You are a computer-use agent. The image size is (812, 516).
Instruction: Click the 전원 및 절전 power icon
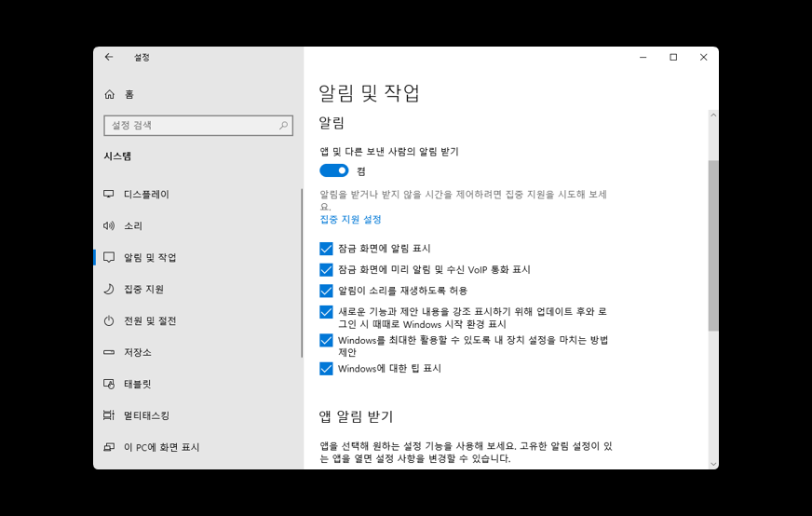coord(109,320)
